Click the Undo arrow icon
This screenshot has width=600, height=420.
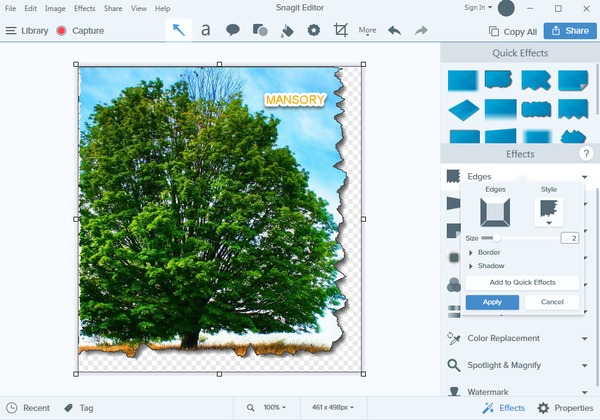pyautogui.click(x=394, y=30)
